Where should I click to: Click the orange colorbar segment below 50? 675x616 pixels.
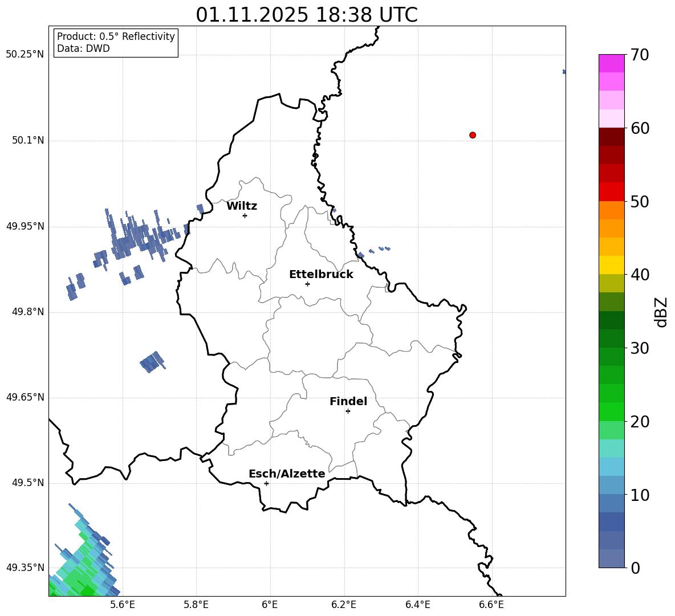611,210
